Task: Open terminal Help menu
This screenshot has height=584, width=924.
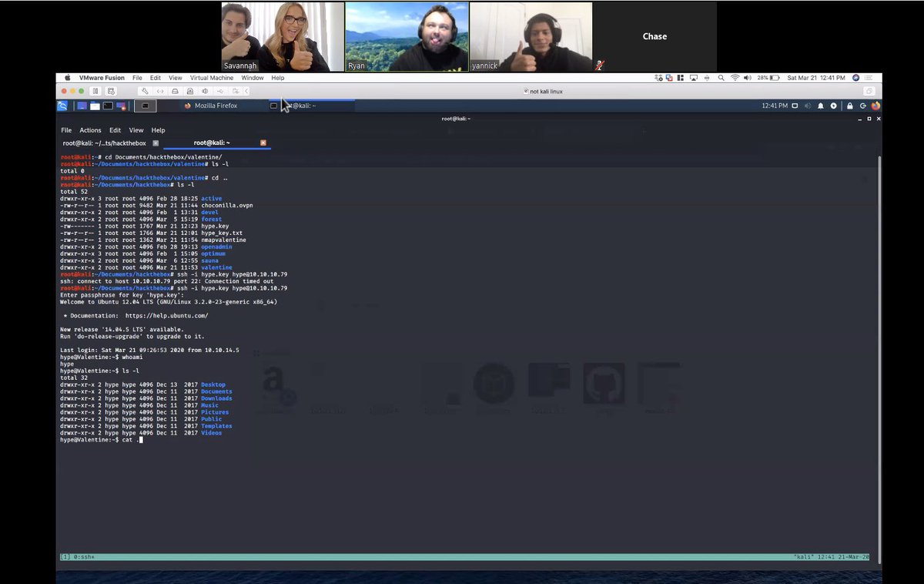Action: click(158, 130)
